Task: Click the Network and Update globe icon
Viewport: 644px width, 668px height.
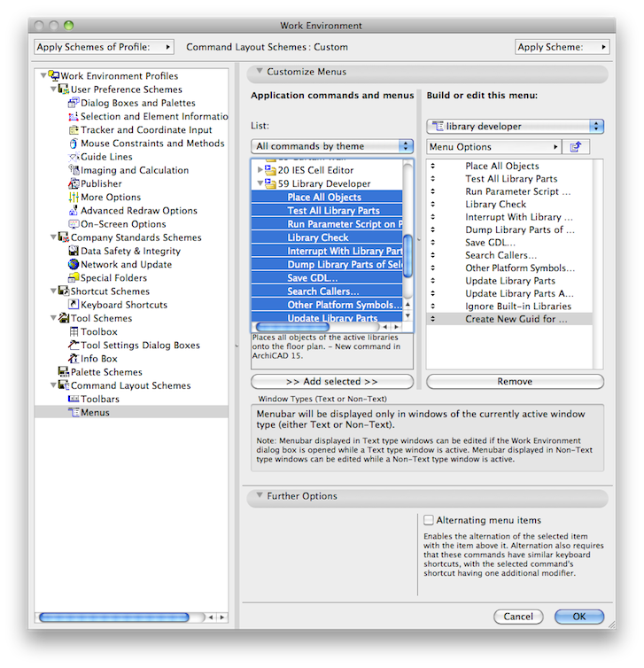Action: [74, 264]
